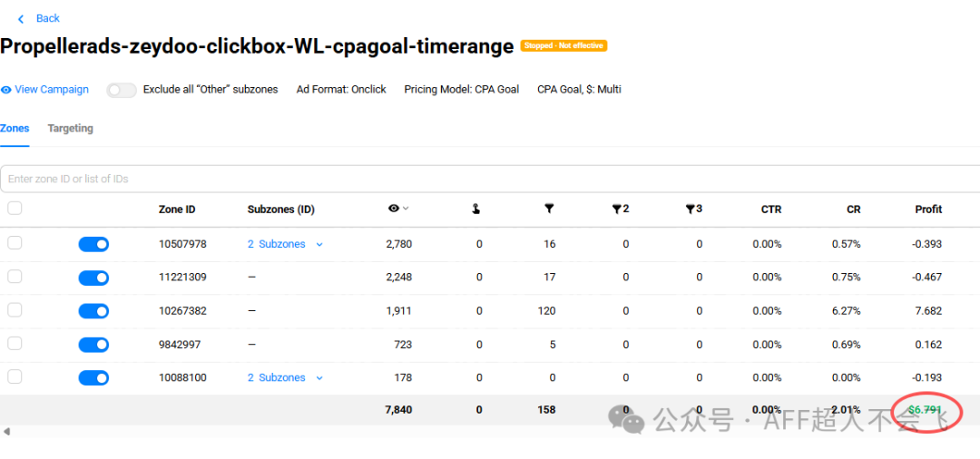The image size is (980, 459).
Task: Disable the toggle for zone 10267382
Action: coord(93,311)
